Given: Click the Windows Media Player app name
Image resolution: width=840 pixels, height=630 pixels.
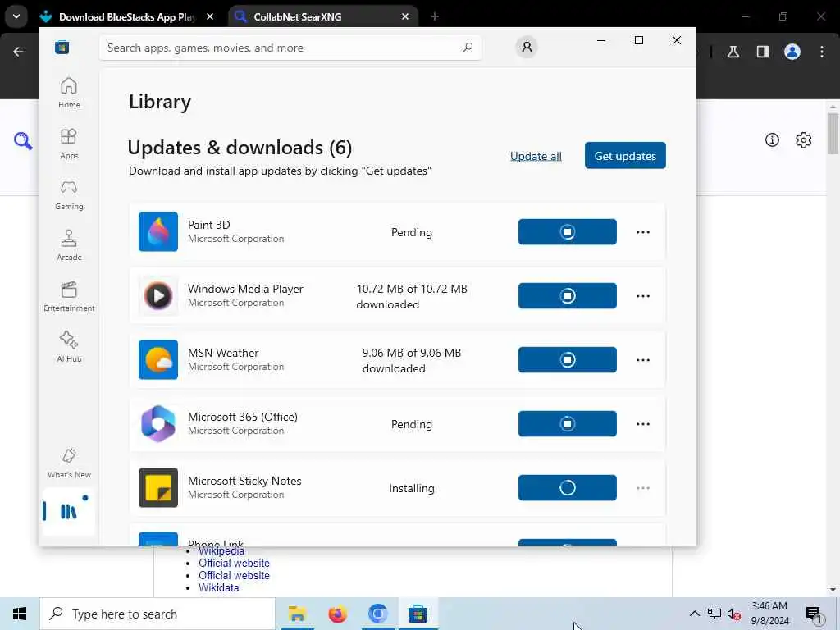Looking at the screenshot, I should [x=245, y=289].
